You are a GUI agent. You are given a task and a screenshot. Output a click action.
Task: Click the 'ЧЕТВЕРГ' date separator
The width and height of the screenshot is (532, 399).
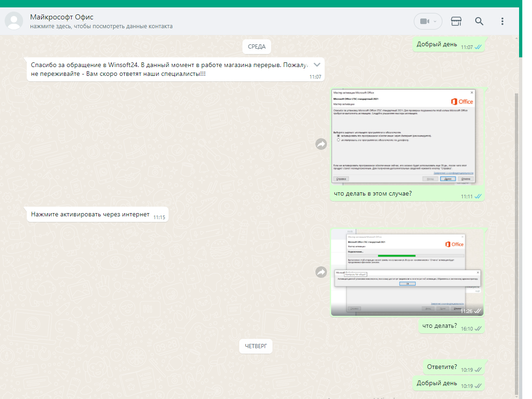tap(256, 346)
